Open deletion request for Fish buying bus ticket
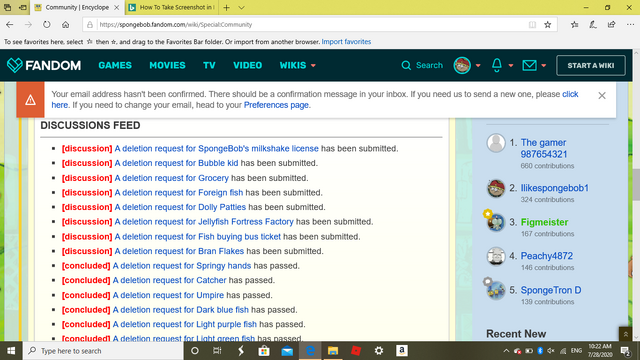640x360 pixels. (198, 237)
